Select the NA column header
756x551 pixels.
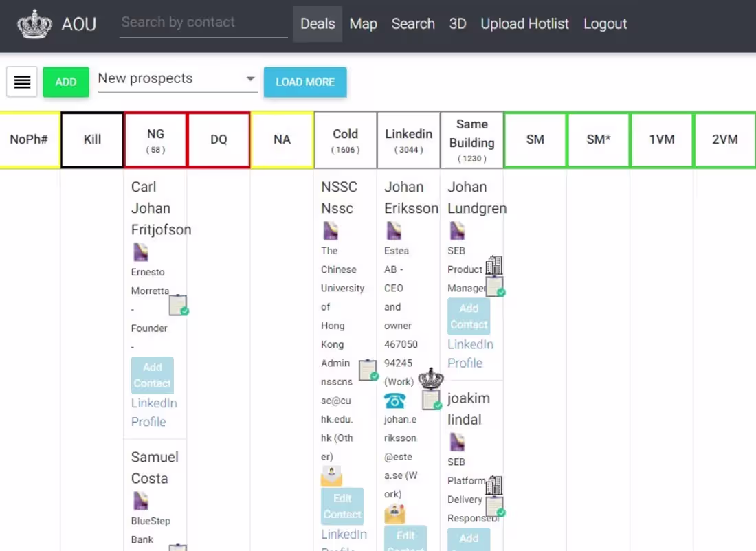tap(282, 139)
